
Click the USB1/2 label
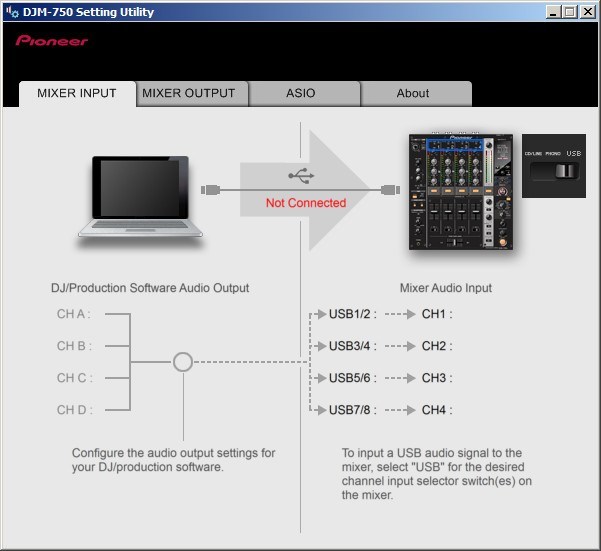353,314
